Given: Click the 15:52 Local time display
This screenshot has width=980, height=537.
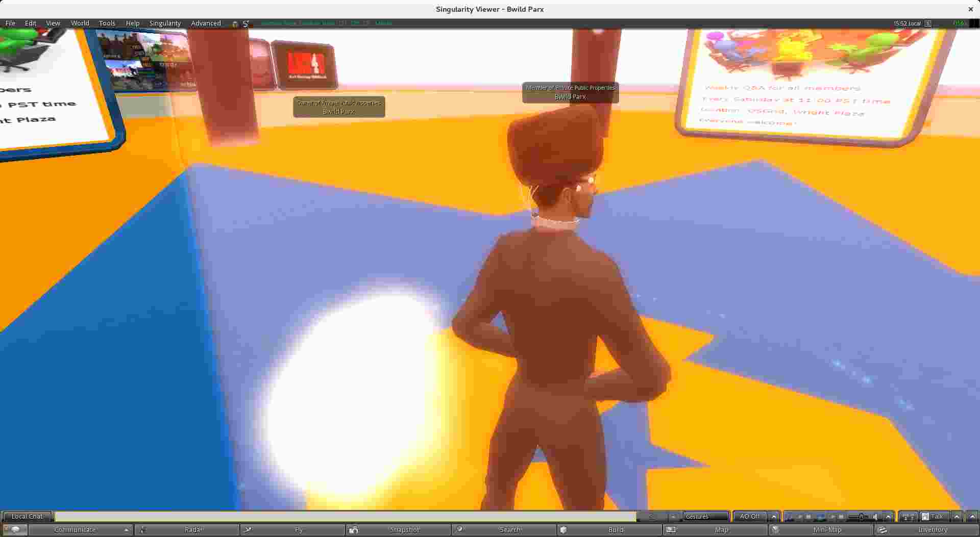Looking at the screenshot, I should [x=907, y=23].
